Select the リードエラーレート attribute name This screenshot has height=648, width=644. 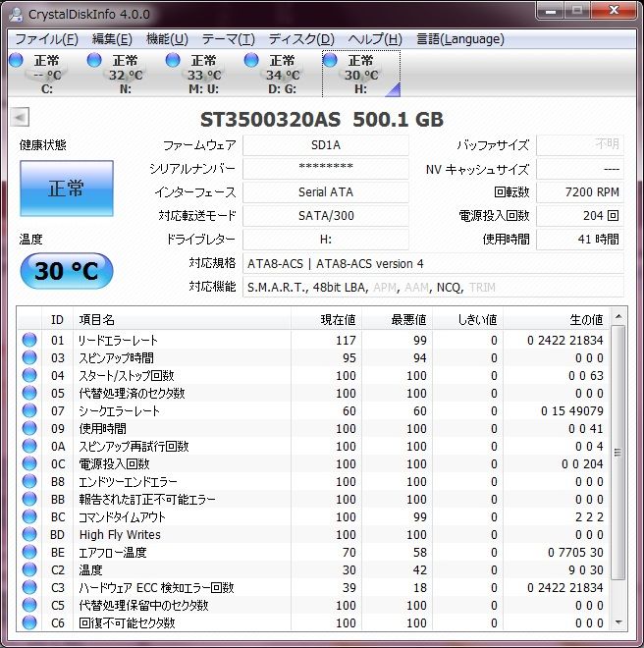[x=118, y=340]
